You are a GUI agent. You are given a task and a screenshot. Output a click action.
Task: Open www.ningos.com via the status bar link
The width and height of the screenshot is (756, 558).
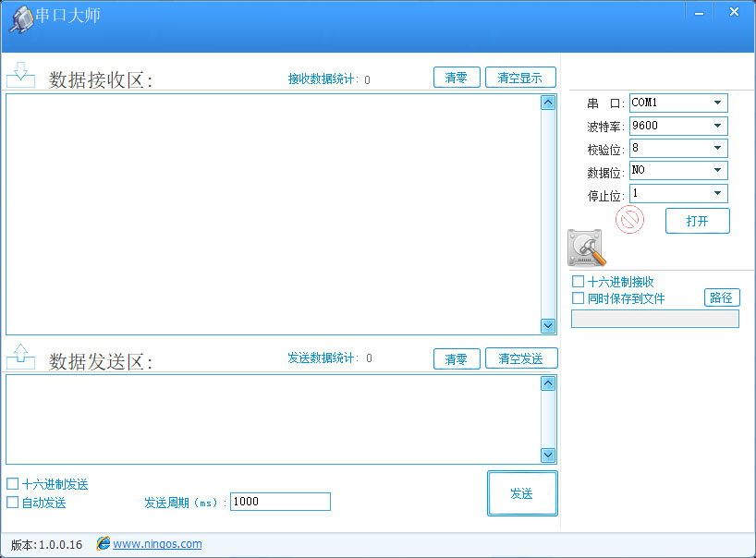(150, 544)
